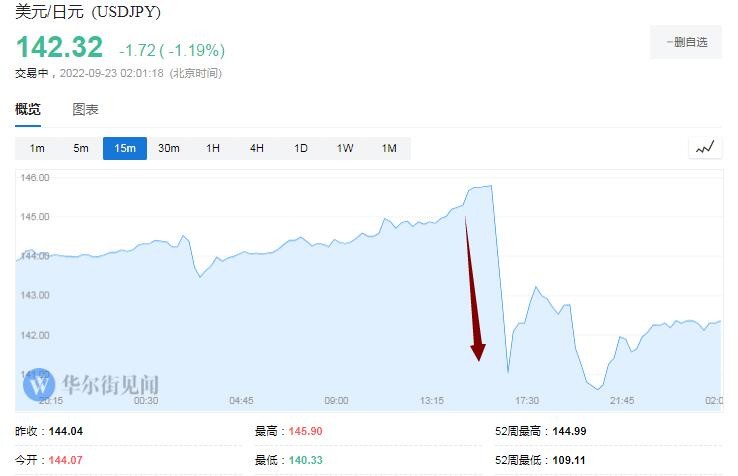Viewport: 738px width, 476px height.
Task: Switch to 1W weekly chart
Action: (x=345, y=149)
